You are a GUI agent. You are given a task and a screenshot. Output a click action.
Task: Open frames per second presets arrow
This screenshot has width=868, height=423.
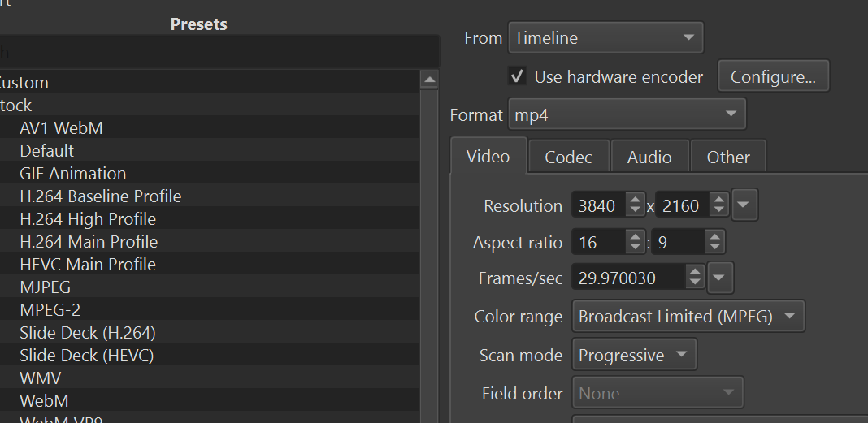pyautogui.click(x=720, y=278)
